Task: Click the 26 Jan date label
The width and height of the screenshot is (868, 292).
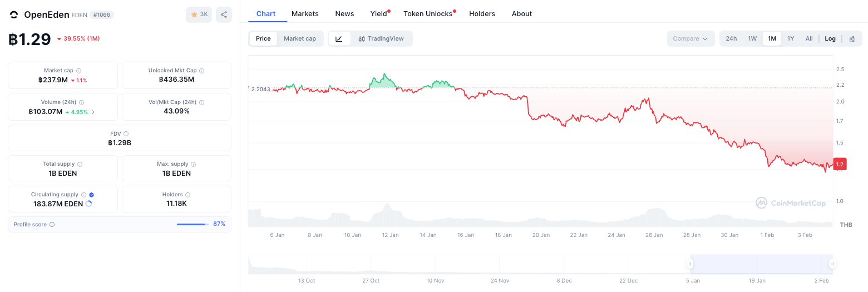Action: pyautogui.click(x=654, y=235)
